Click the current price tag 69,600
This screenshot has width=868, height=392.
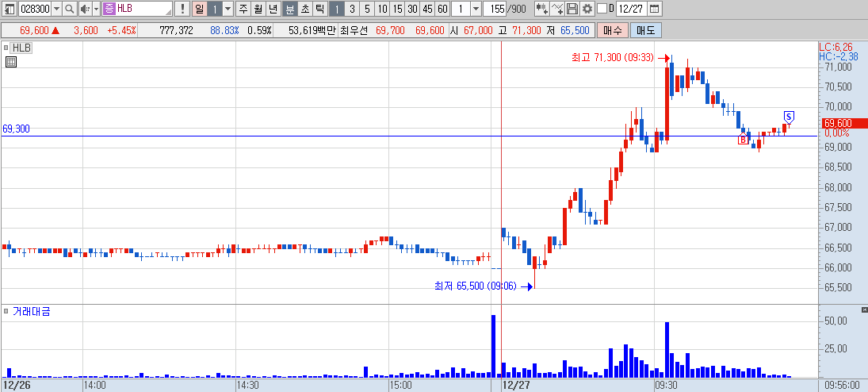[x=844, y=123]
